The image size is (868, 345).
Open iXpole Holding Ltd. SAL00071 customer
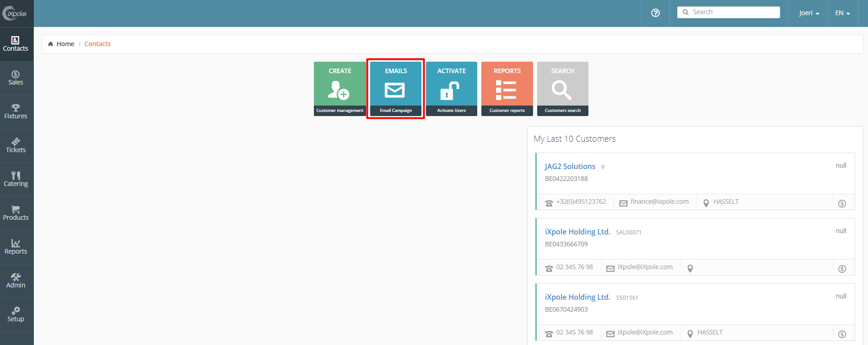[577, 232]
